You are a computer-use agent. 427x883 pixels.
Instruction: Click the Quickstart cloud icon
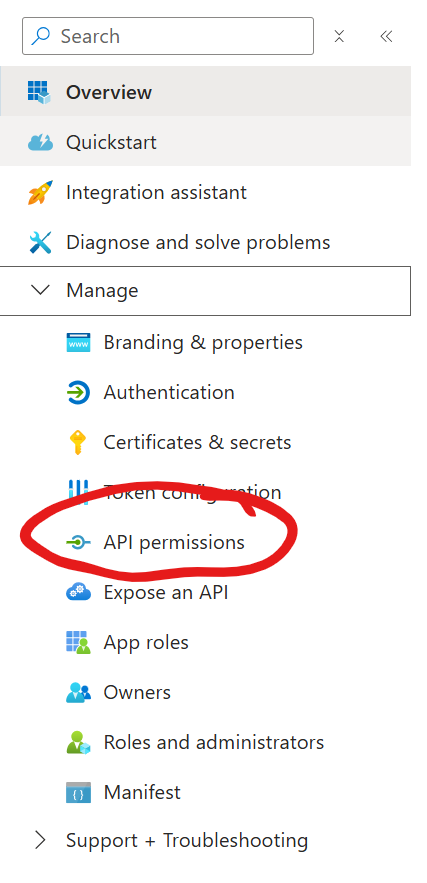pyautogui.click(x=40, y=142)
